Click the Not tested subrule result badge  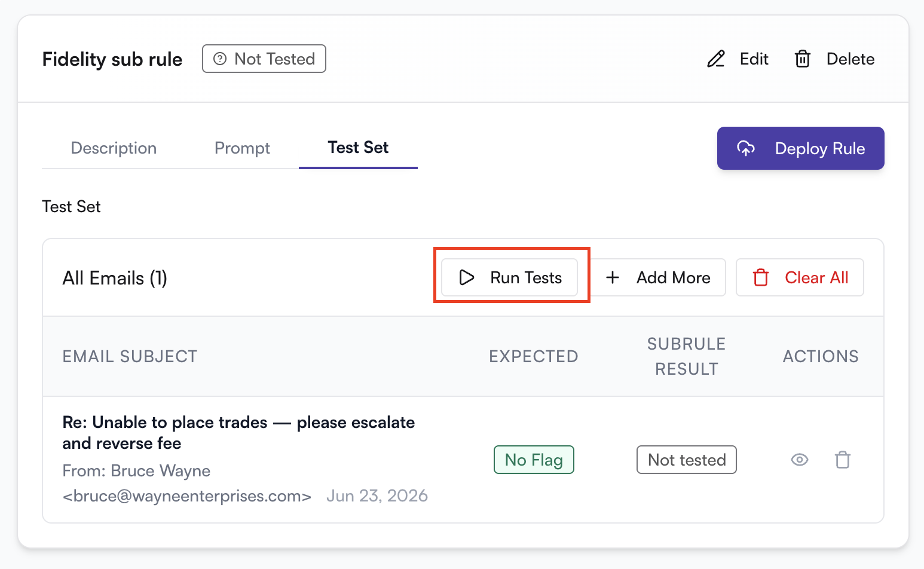pos(687,460)
